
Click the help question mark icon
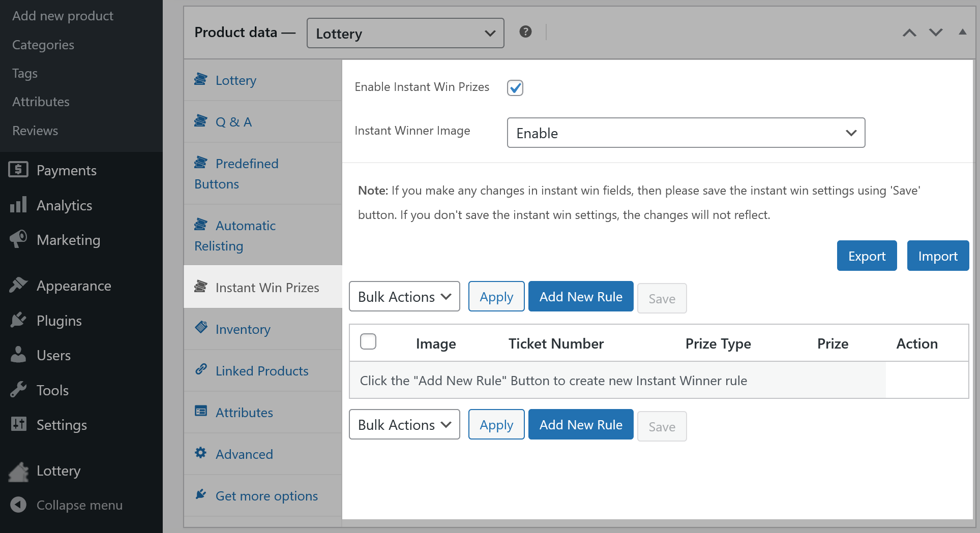(525, 32)
